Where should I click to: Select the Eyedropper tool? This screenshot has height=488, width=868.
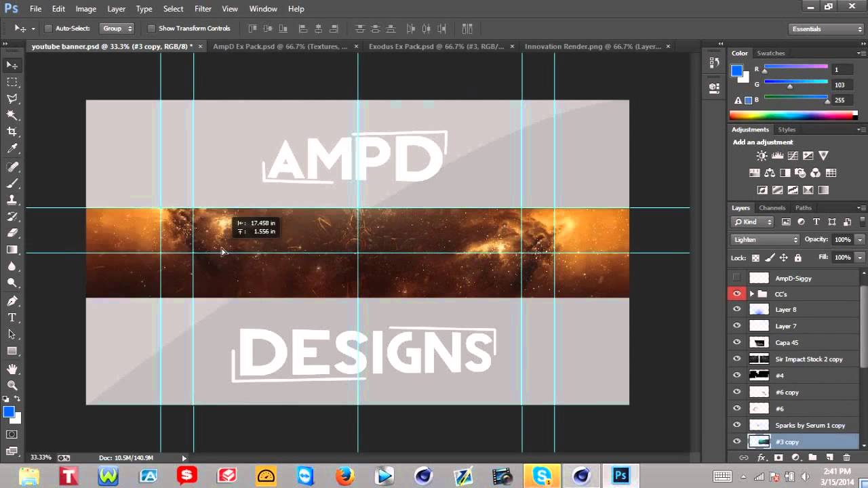tap(12, 149)
